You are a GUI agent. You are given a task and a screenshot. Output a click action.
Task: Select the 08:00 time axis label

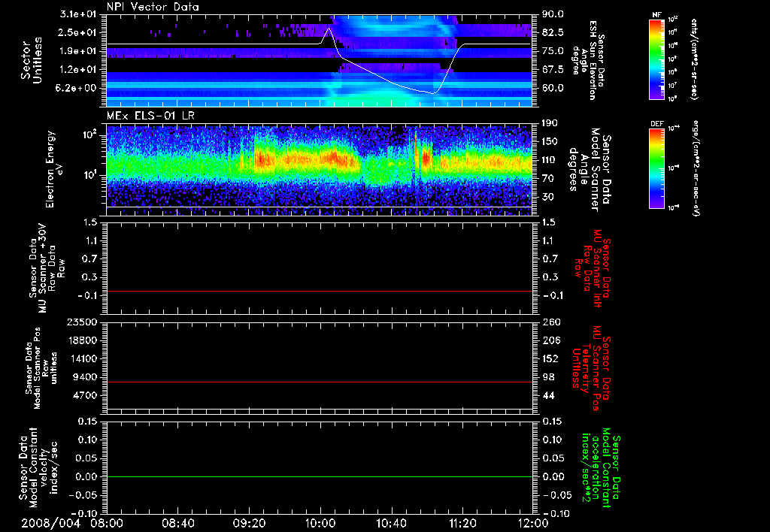(x=107, y=522)
